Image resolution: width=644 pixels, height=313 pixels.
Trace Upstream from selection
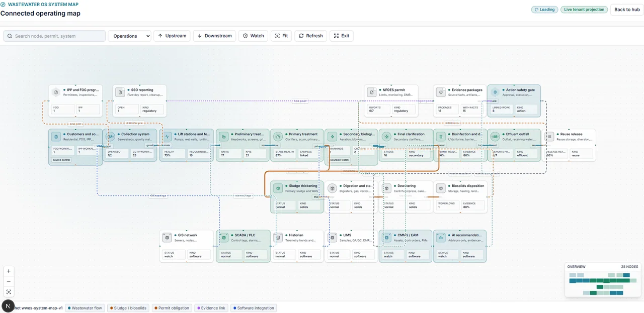coord(172,36)
